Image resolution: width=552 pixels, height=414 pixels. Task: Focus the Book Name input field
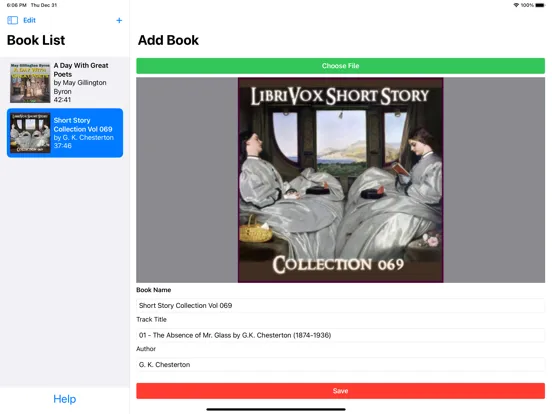coord(340,306)
